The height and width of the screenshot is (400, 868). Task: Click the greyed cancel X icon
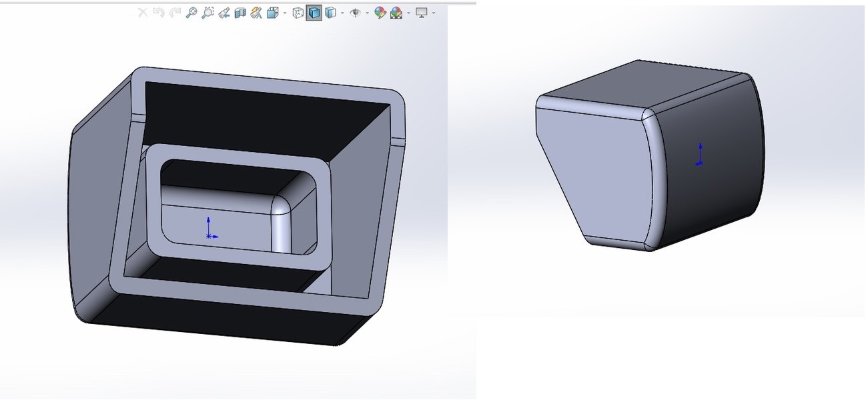(x=143, y=13)
